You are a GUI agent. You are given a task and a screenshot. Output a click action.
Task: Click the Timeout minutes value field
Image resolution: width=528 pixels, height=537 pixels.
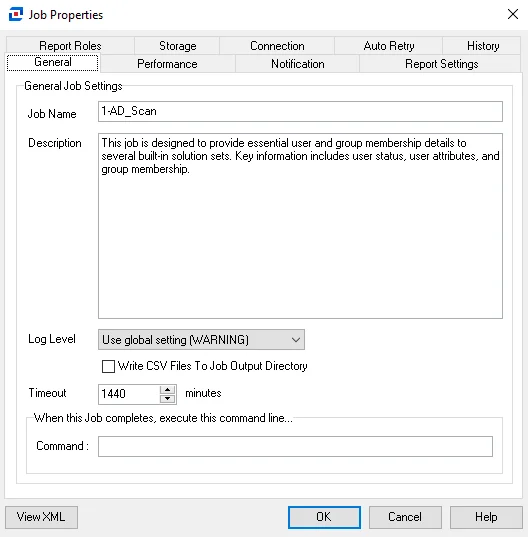[x=129, y=394]
